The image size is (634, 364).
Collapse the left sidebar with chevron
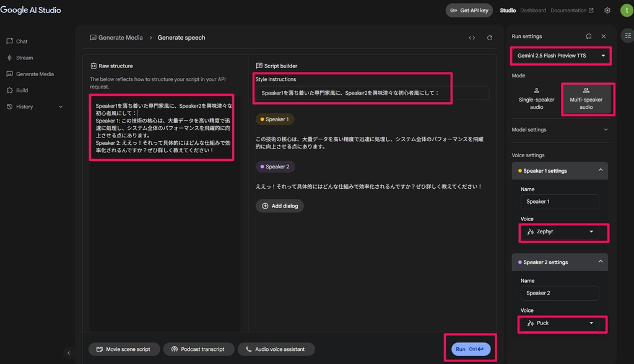tap(69, 353)
